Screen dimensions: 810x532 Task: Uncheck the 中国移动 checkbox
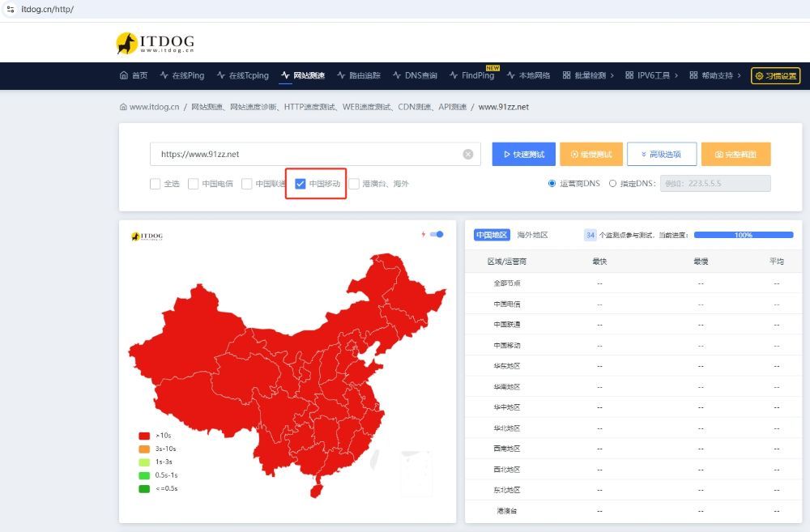pyautogui.click(x=301, y=184)
